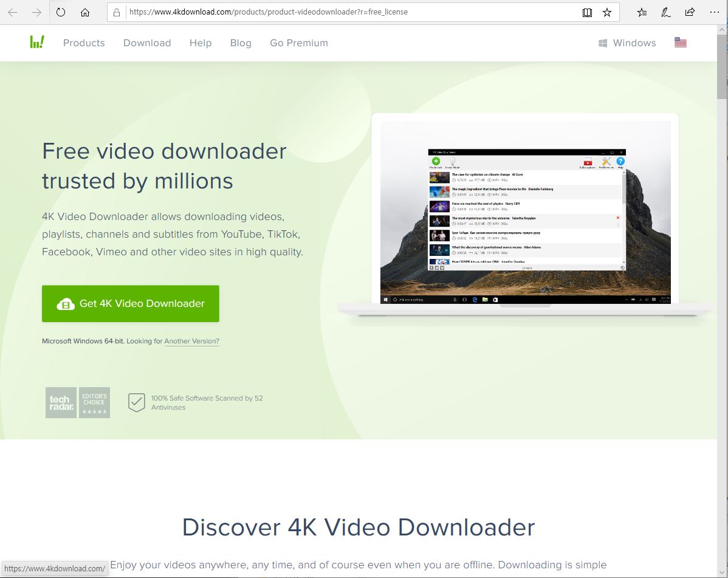Add page to favorites with star icon

click(607, 13)
